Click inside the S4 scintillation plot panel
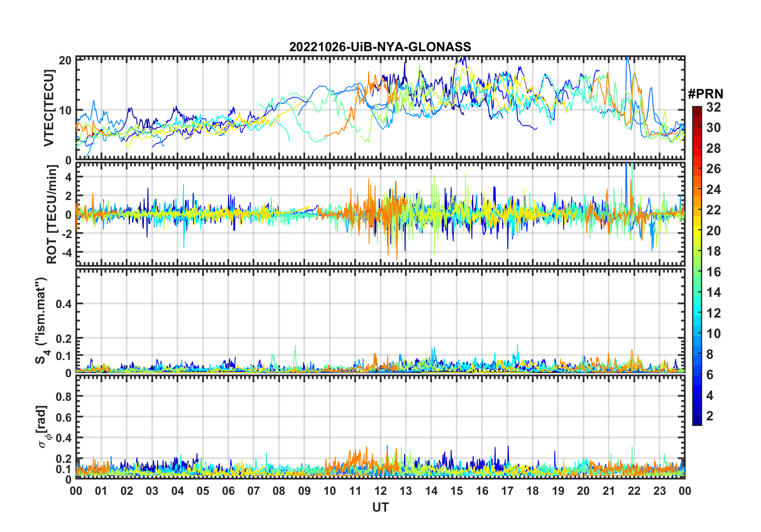 [x=380, y=320]
